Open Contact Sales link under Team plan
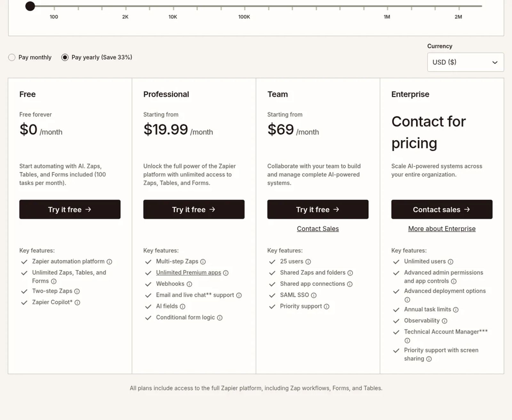The width and height of the screenshot is (512, 420). click(x=318, y=229)
